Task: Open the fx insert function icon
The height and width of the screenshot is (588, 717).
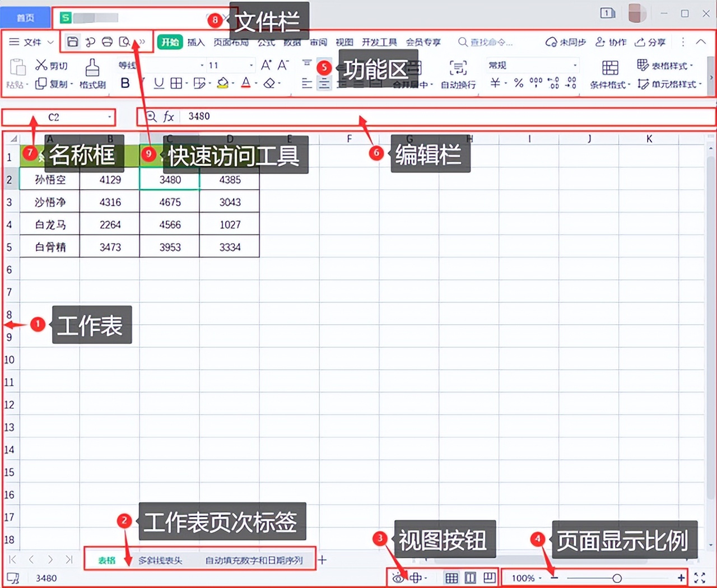Action: tap(169, 116)
